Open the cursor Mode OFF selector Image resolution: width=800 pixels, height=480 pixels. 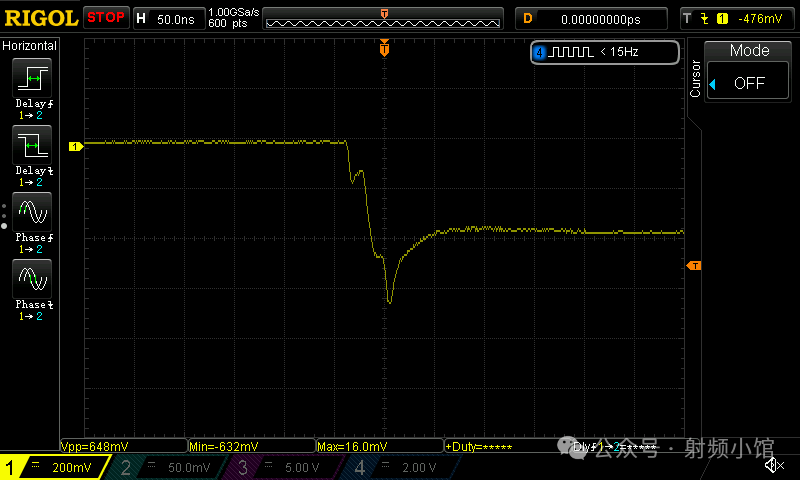[749, 83]
